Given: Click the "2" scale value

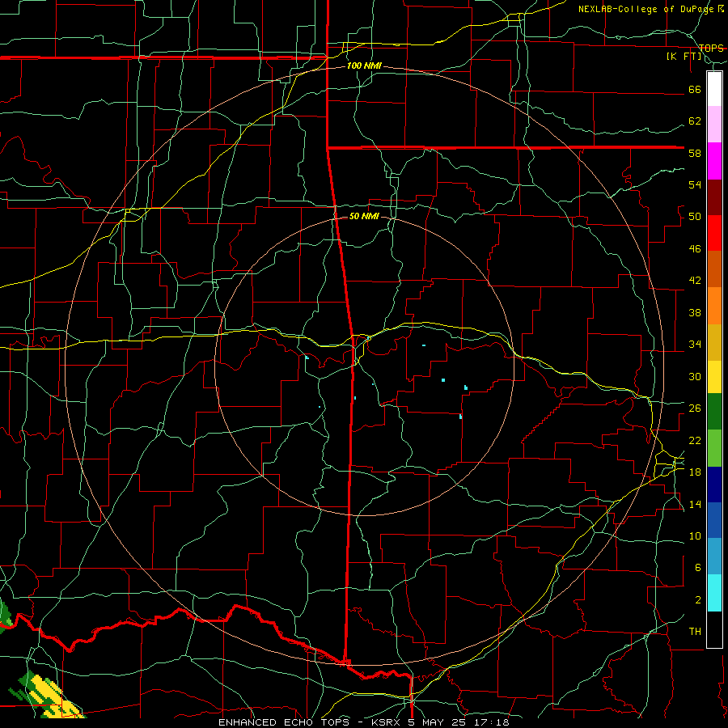Looking at the screenshot, I should (698, 600).
